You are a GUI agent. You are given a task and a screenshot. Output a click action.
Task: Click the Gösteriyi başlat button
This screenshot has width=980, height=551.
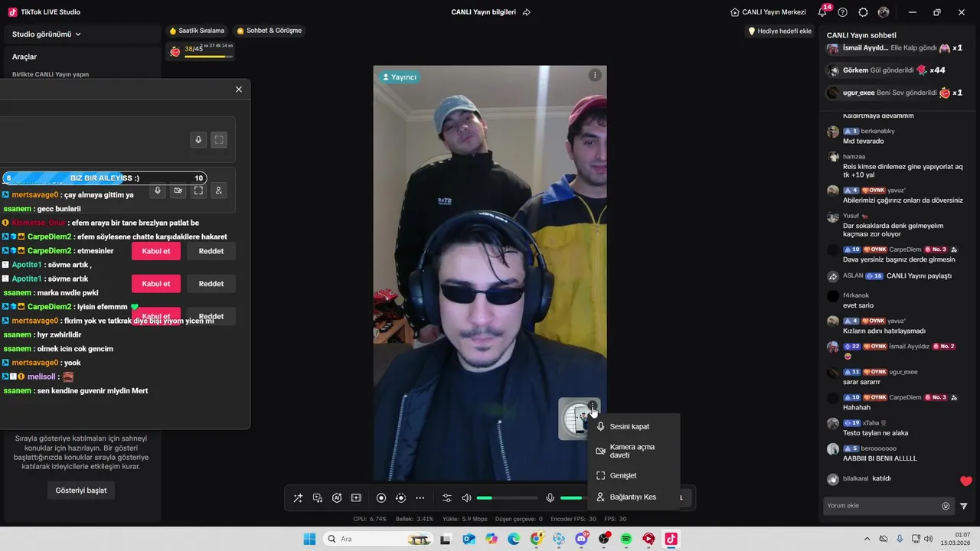(81, 490)
